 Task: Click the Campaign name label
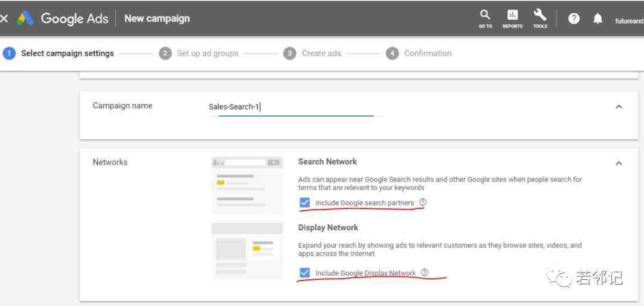pos(122,106)
